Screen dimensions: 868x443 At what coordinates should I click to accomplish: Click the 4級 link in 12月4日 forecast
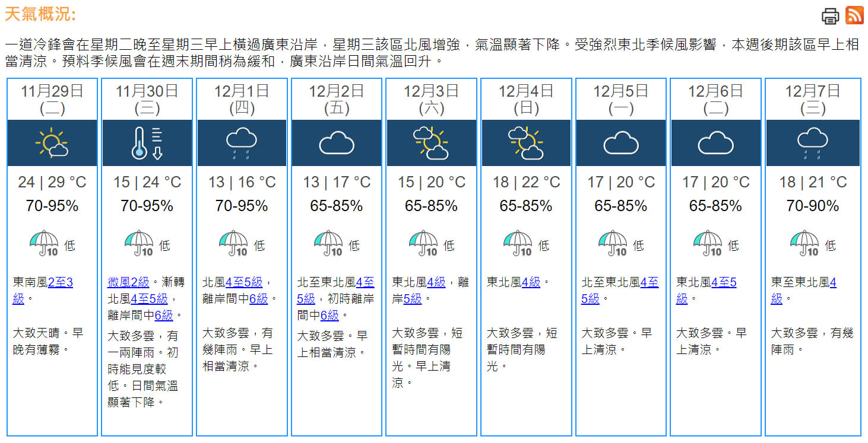coord(531,282)
